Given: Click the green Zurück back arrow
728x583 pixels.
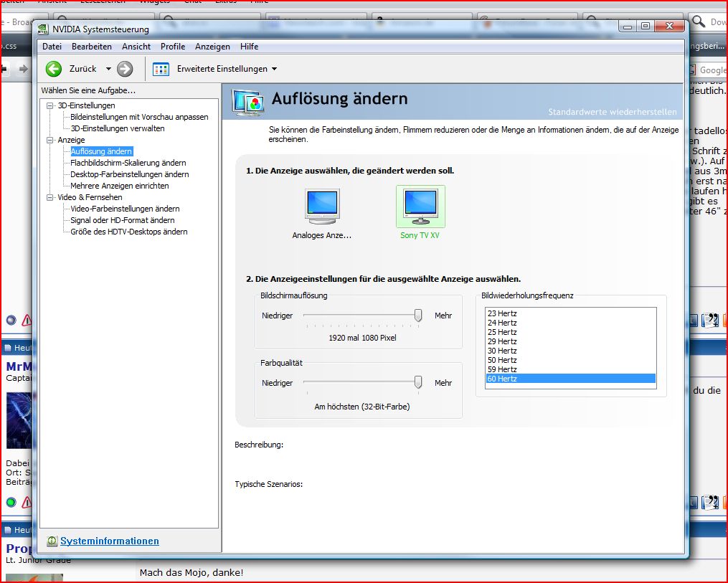Looking at the screenshot, I should pyautogui.click(x=53, y=69).
